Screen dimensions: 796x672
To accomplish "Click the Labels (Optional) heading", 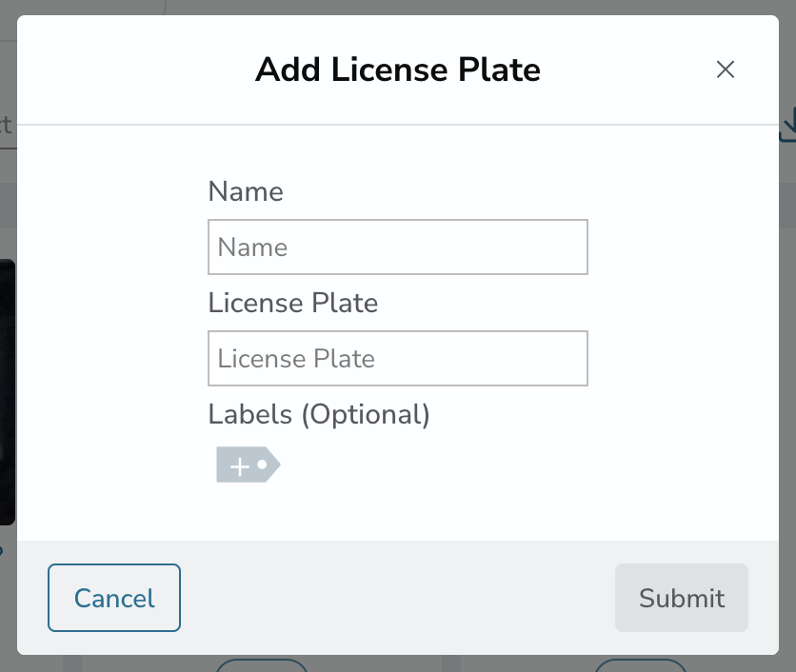I will point(319,415).
